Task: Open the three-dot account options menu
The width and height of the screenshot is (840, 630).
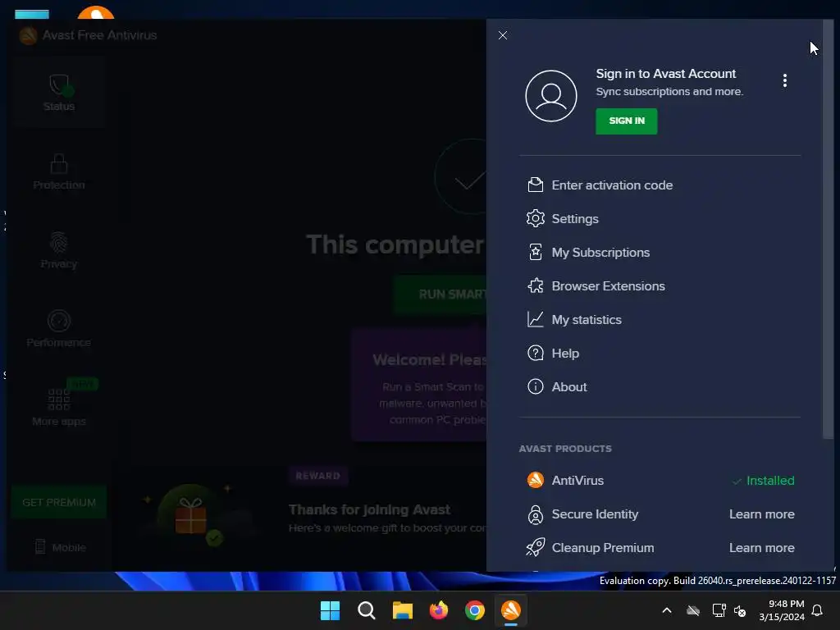Action: [785, 80]
